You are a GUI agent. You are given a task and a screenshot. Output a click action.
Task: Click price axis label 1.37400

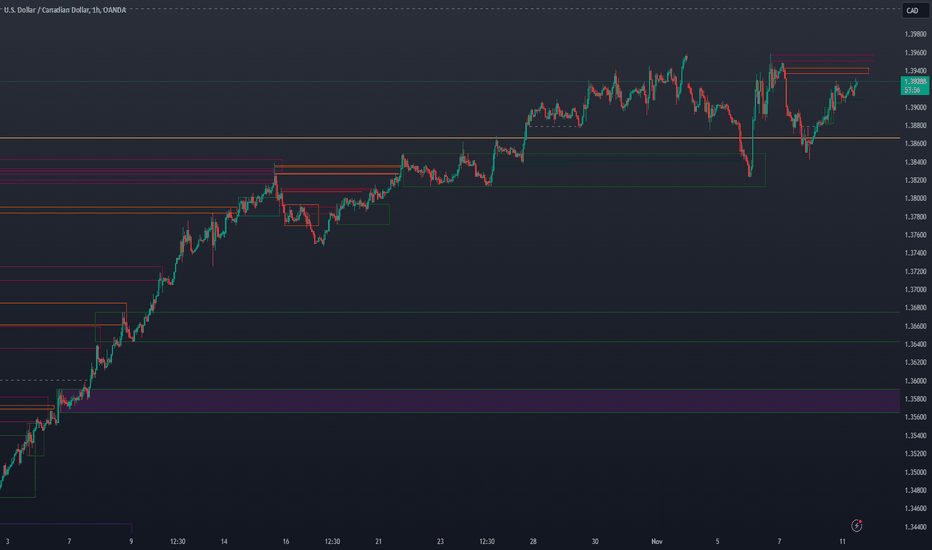tap(915, 253)
